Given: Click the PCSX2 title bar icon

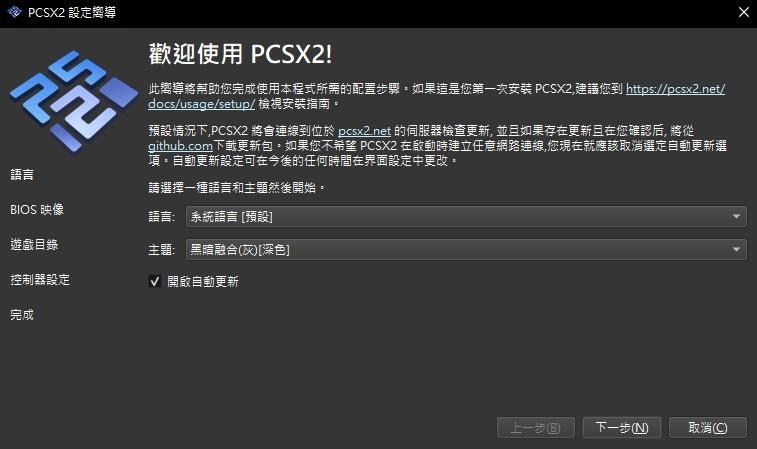Looking at the screenshot, I should 14,12.
